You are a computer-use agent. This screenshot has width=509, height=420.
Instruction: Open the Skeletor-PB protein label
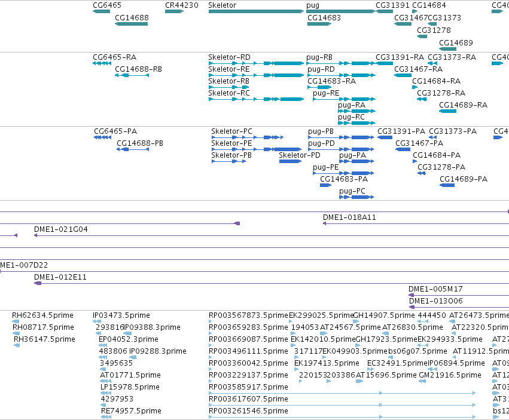point(232,155)
